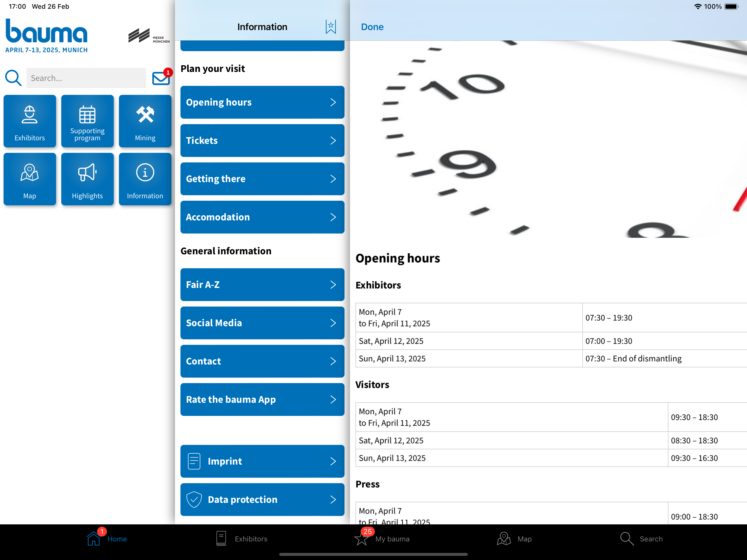Expand Tickets chevron
Viewport: 747px width, 560px height.
tap(333, 141)
